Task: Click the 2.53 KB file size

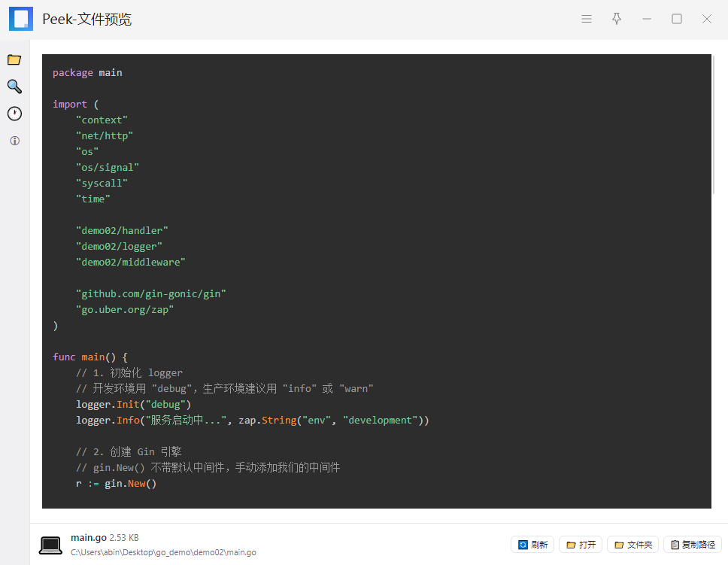Action: [124, 538]
